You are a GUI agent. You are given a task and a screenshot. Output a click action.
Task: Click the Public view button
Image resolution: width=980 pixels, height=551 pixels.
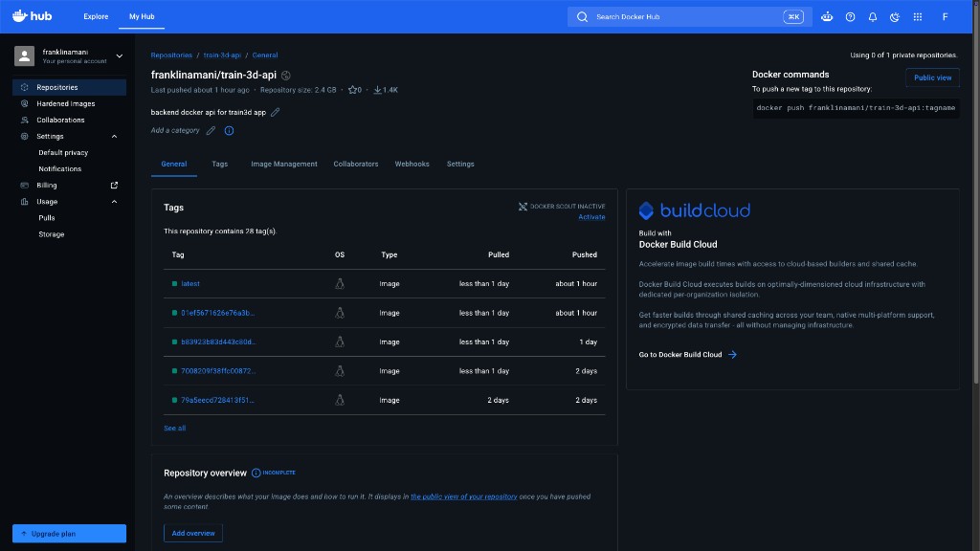coord(932,77)
